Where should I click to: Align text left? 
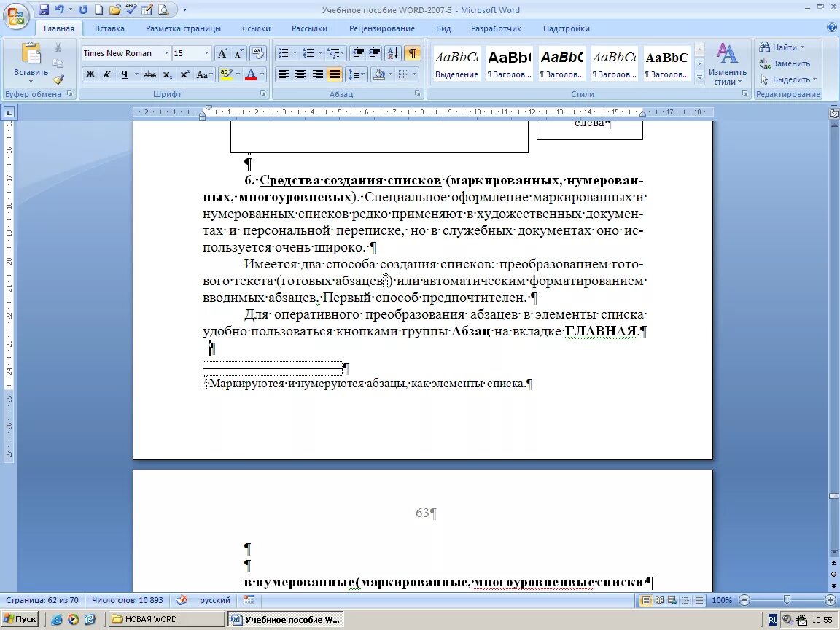(284, 74)
